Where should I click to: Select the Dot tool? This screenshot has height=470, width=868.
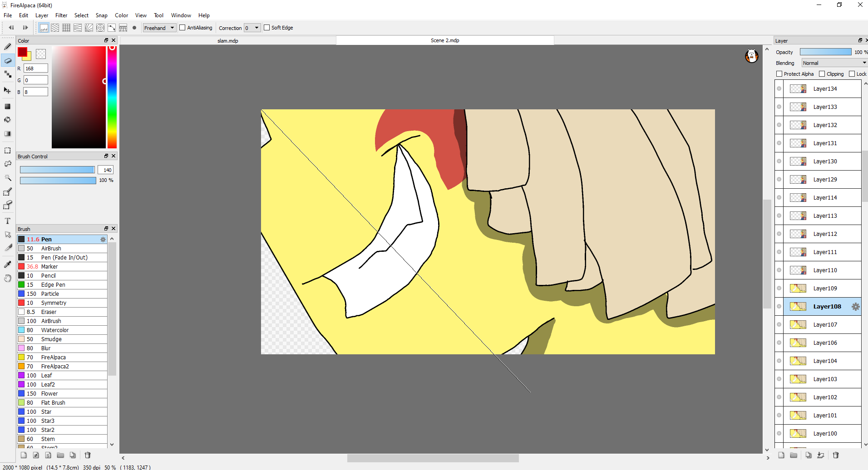pos(8,74)
